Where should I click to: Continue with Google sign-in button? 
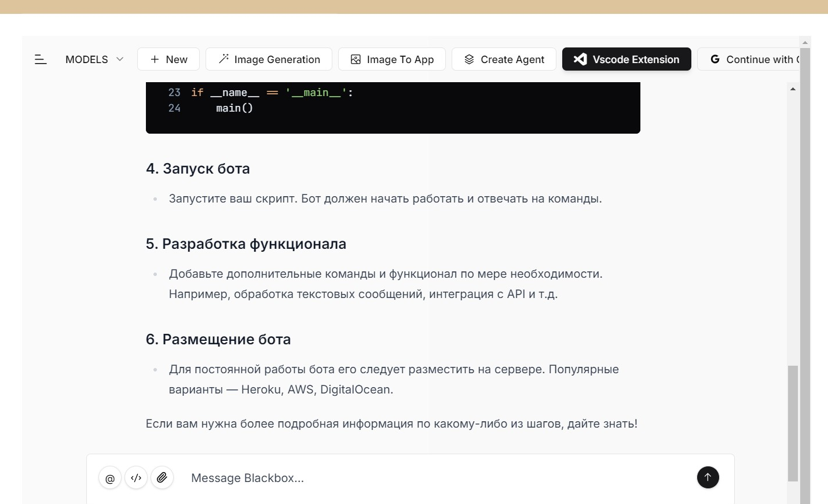(x=750, y=59)
